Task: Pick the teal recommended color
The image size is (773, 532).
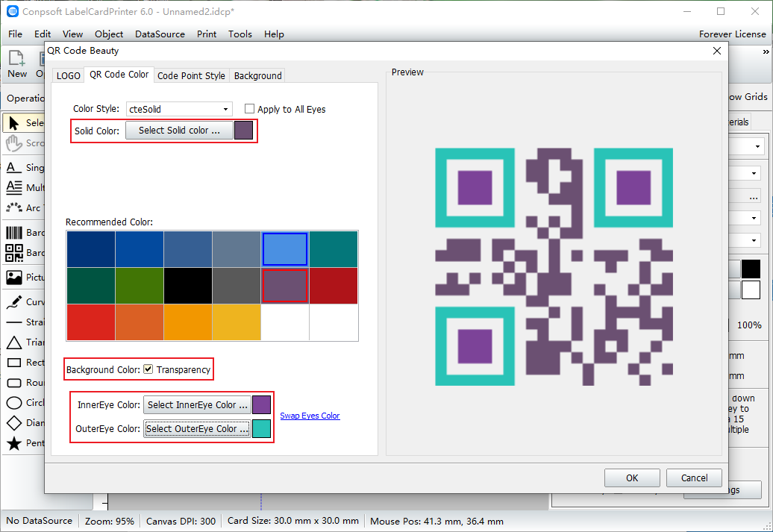Action: point(334,249)
